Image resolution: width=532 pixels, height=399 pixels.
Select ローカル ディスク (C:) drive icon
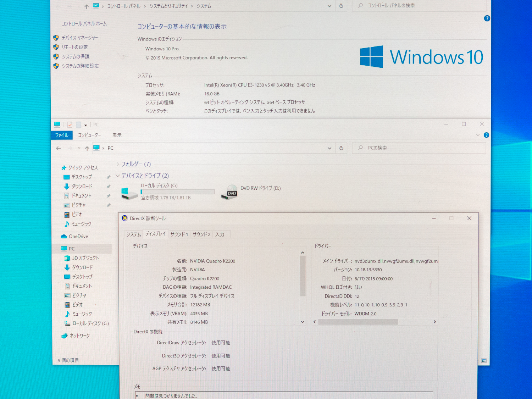pyautogui.click(x=129, y=193)
